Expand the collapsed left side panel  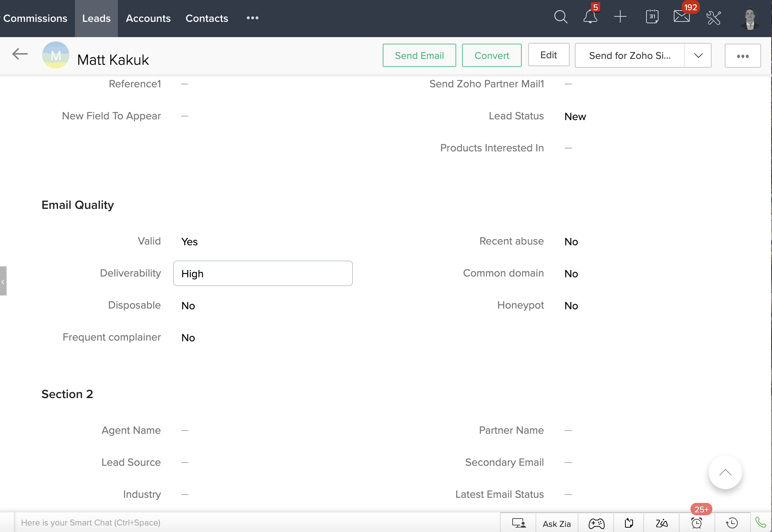click(3, 281)
